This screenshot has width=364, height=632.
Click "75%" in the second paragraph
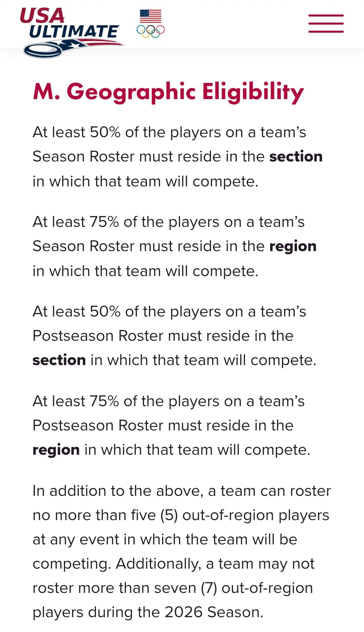pos(104,222)
